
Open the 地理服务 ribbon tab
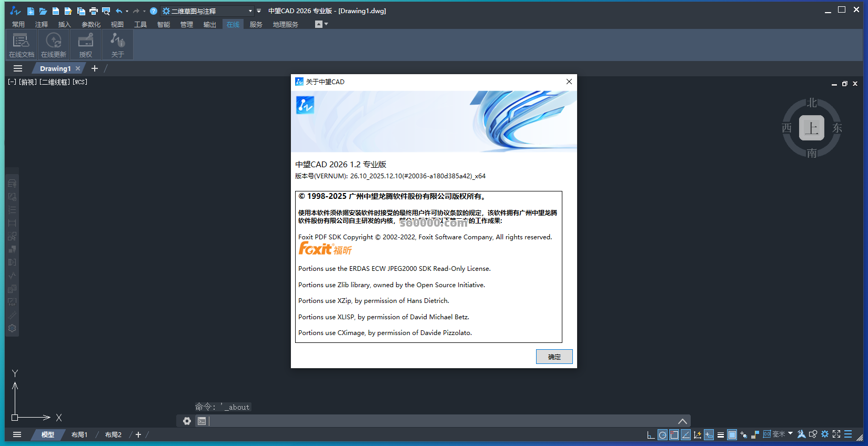(x=286, y=24)
